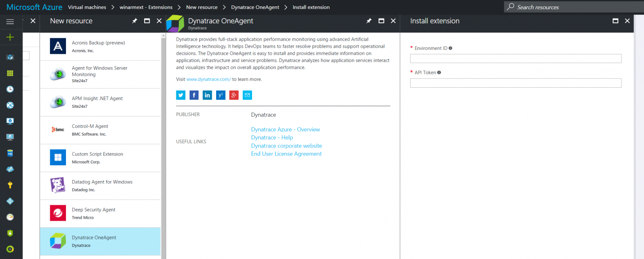644x259 pixels.
Task: Open Dynatrace - Help link
Action: click(x=272, y=138)
